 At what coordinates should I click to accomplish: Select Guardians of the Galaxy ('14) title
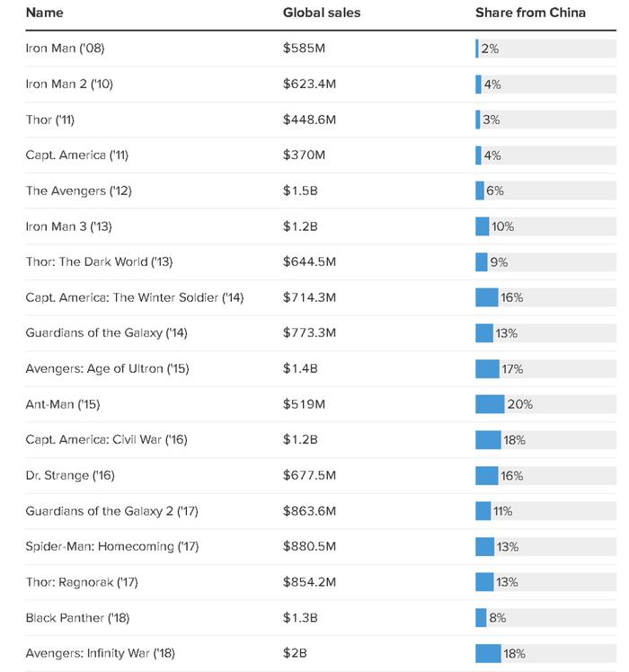coord(106,333)
